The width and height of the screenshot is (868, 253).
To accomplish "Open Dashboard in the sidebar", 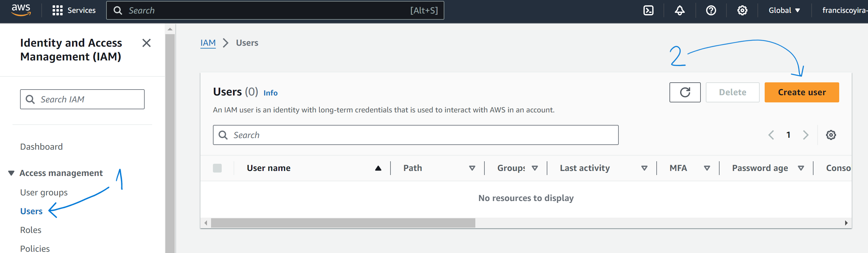I will coord(41,147).
